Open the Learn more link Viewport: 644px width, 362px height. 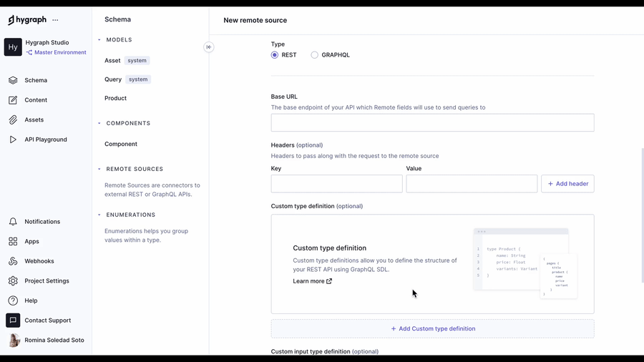312,281
